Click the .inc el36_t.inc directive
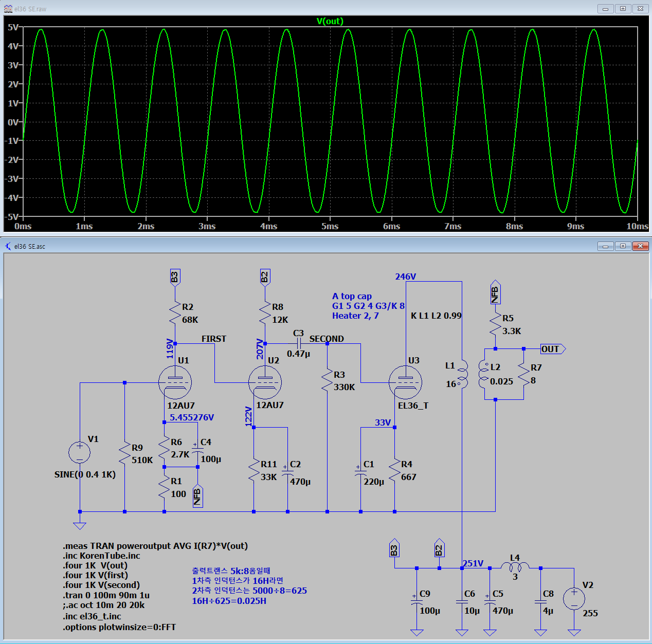Viewport: 652px width, 644px height. tap(92, 616)
